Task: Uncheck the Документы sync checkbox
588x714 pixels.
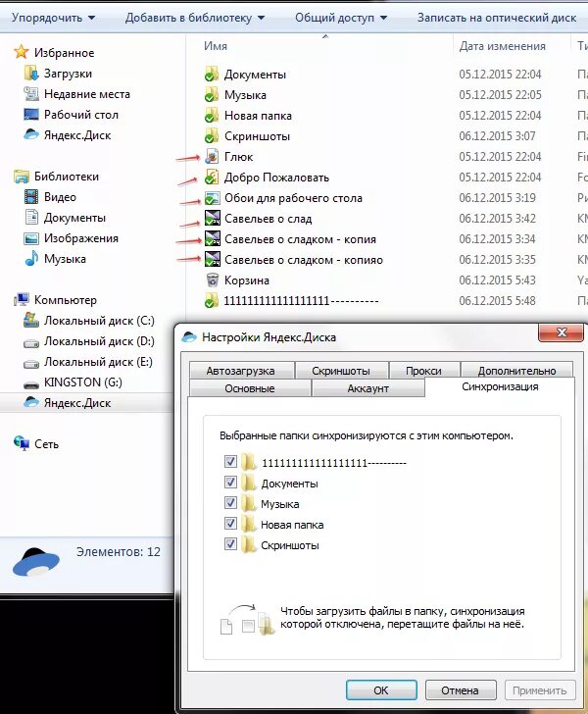Action: [230, 482]
